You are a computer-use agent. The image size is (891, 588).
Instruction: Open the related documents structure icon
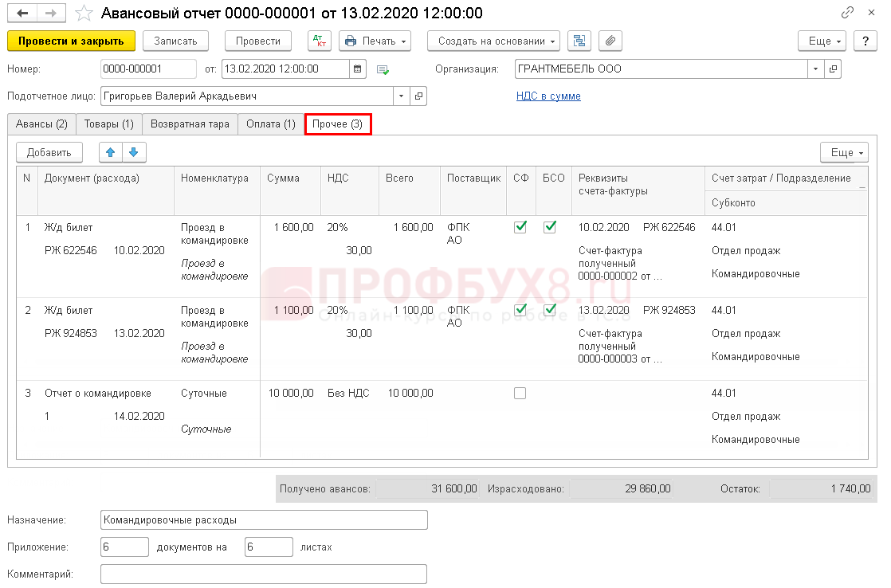click(580, 41)
